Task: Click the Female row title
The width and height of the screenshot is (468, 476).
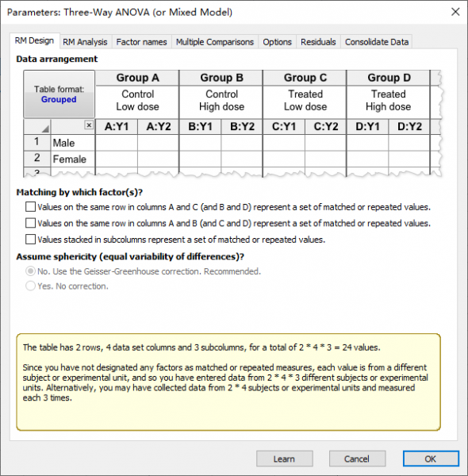Action: (x=73, y=159)
